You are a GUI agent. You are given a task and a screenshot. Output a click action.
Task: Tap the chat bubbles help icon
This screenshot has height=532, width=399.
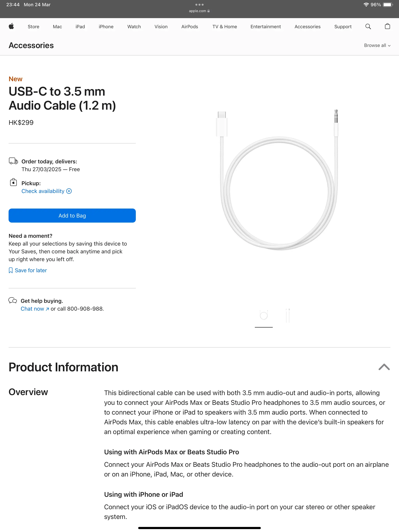pos(13,300)
